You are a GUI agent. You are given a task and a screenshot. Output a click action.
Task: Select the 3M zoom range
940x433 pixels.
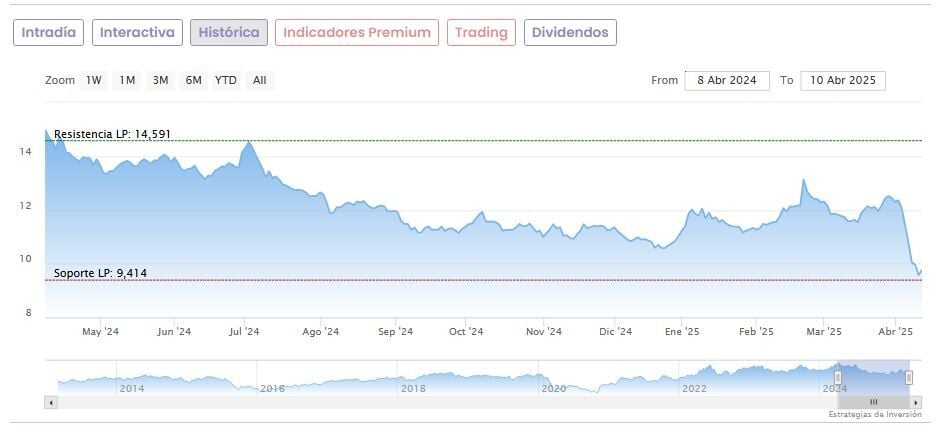coord(160,81)
